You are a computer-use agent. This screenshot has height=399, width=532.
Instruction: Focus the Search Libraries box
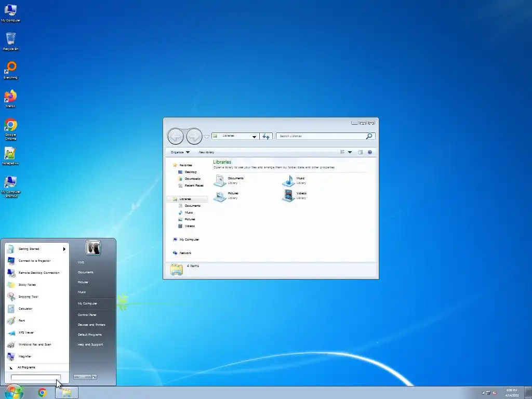(321, 136)
